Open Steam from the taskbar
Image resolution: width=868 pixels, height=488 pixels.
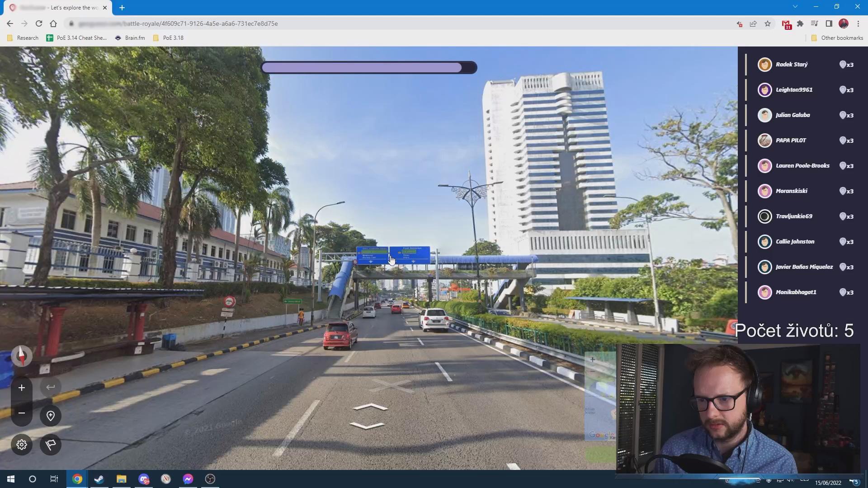(99, 479)
